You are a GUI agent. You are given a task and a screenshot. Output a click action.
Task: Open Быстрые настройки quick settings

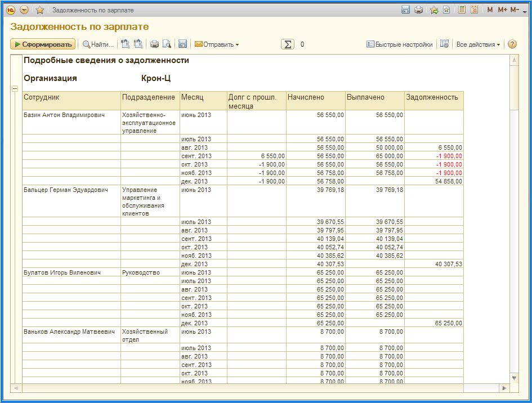click(399, 44)
